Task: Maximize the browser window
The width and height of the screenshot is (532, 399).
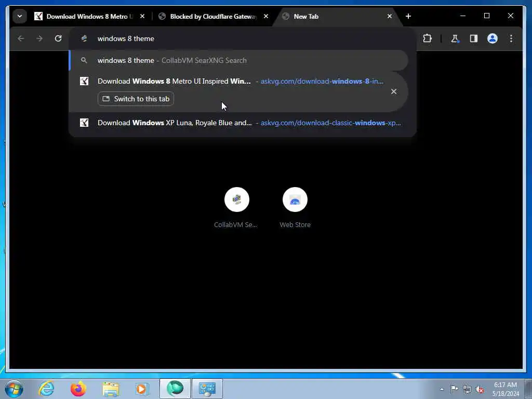Action: point(486,16)
